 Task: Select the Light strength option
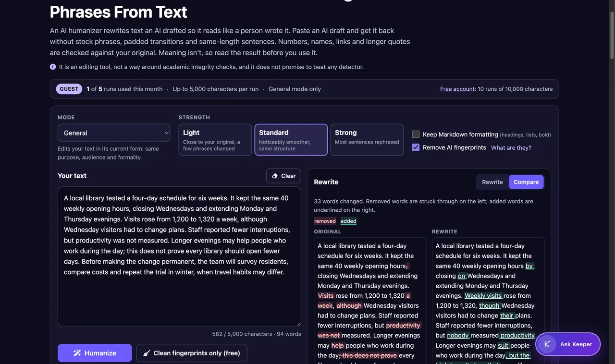pyautogui.click(x=215, y=140)
